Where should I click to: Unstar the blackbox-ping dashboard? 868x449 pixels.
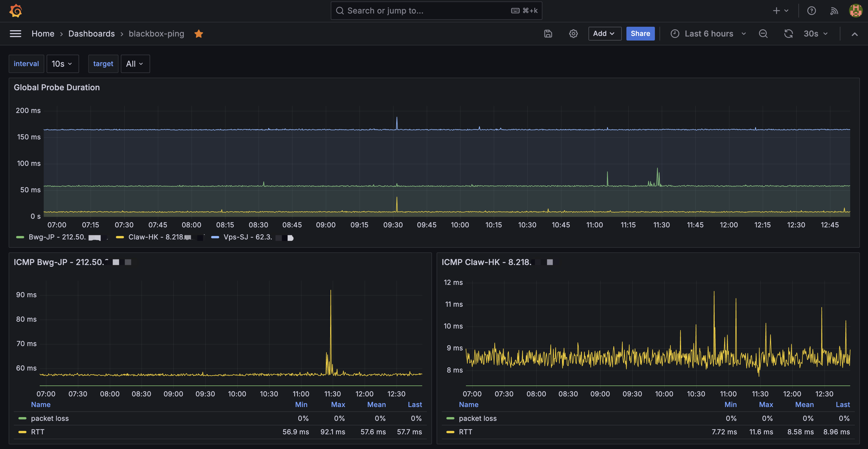tap(199, 34)
